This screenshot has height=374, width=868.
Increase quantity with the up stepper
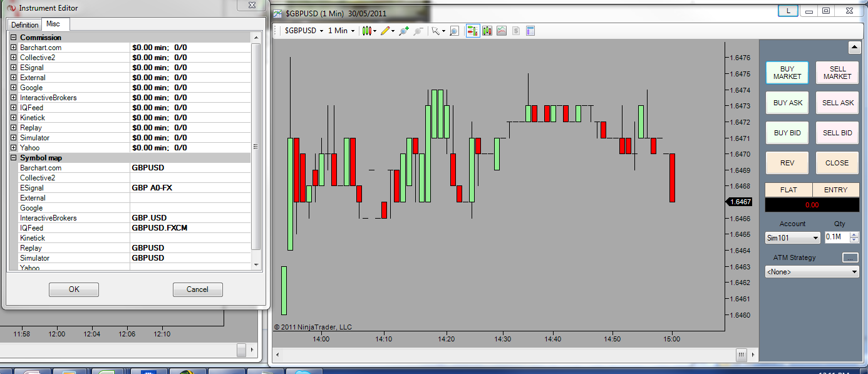(x=854, y=235)
